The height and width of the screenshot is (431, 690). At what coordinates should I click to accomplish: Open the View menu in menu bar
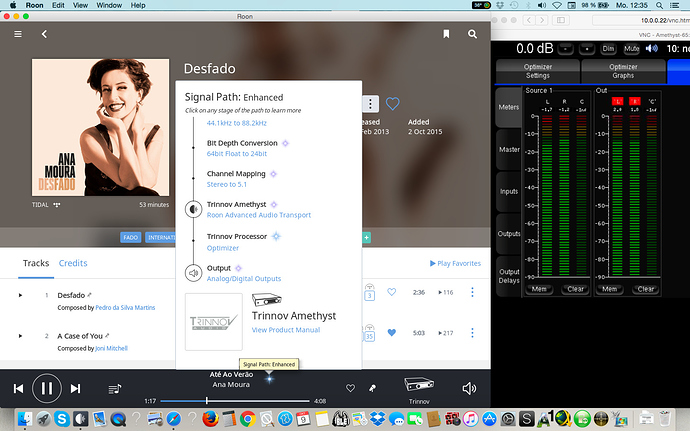(x=80, y=5)
